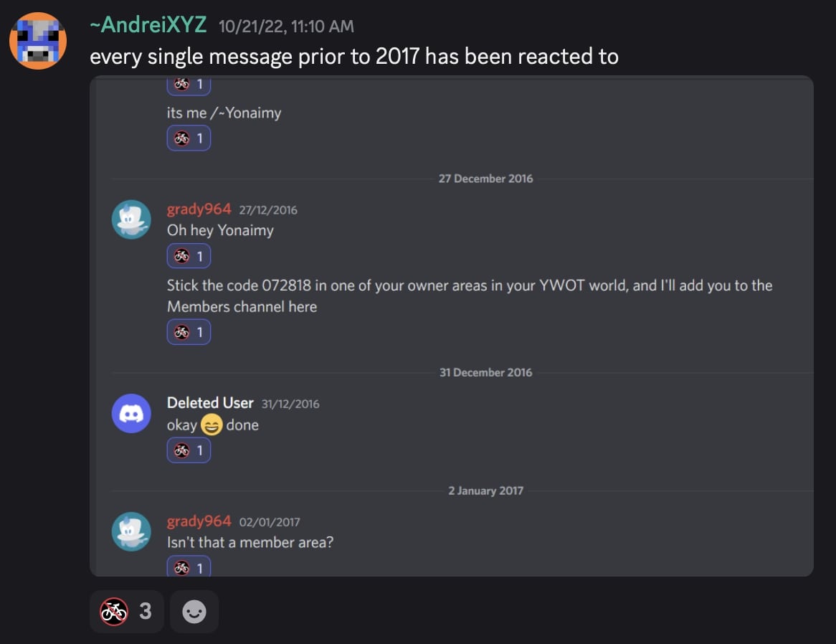Toggle reaction under "Oh hey Yonaimy"

189,256
